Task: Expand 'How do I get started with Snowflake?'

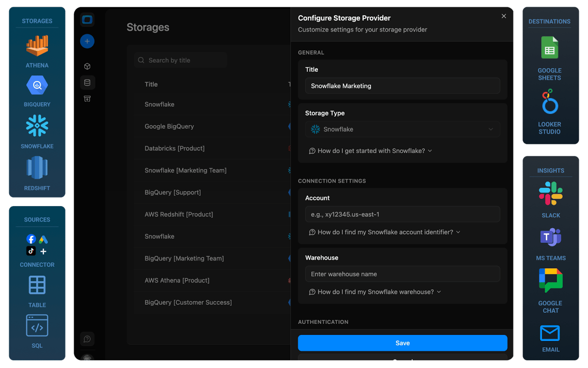Action: (x=371, y=151)
